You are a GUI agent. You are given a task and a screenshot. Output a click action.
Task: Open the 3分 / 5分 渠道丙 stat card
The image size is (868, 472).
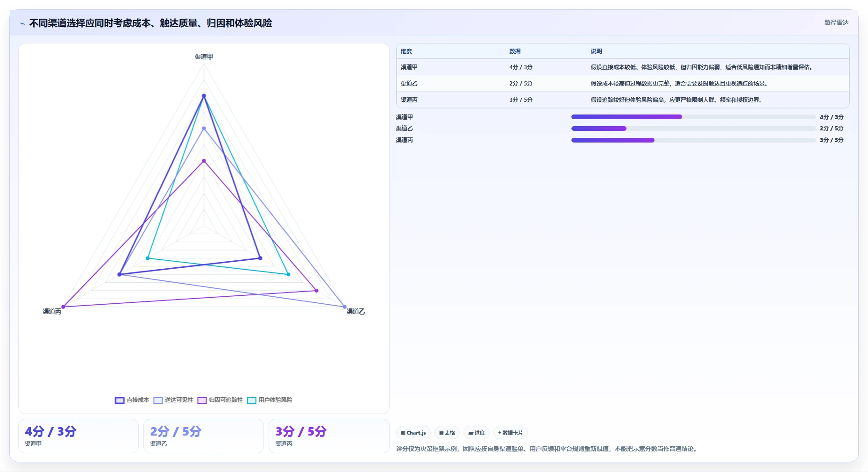329,436
